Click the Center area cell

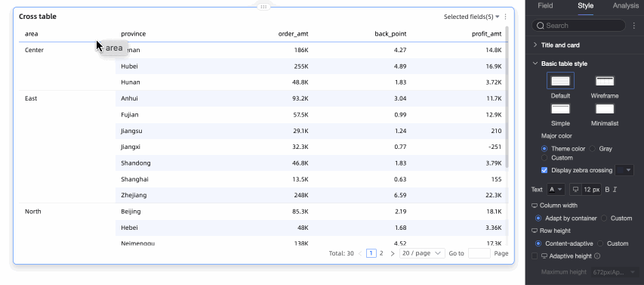click(x=34, y=50)
